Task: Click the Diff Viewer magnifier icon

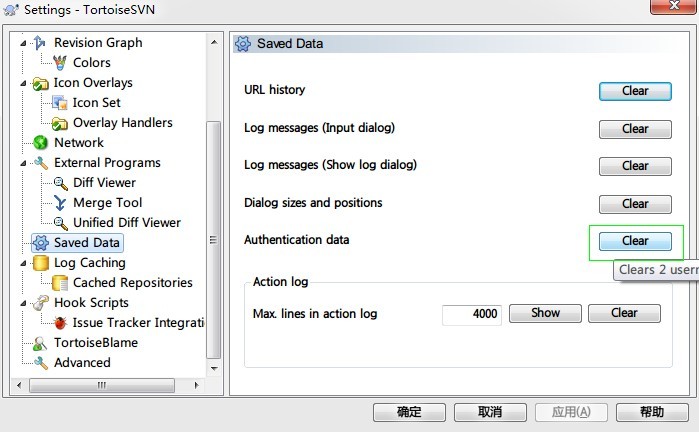Action: tap(60, 183)
